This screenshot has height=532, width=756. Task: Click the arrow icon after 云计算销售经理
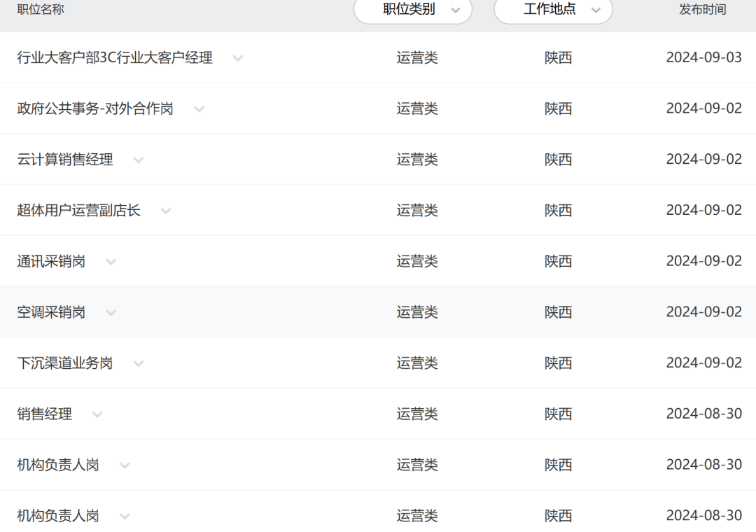click(x=139, y=160)
